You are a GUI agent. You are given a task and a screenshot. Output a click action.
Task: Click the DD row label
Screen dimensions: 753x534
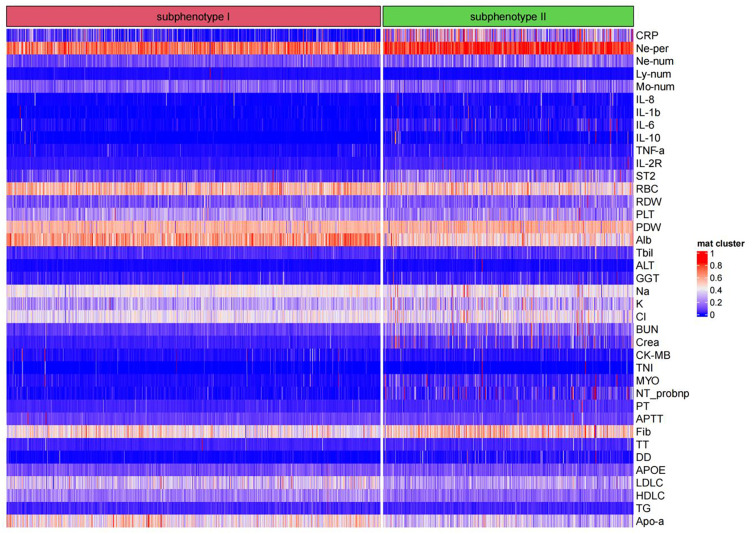[x=644, y=457]
